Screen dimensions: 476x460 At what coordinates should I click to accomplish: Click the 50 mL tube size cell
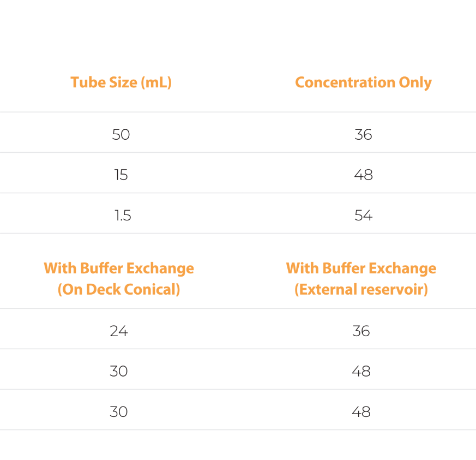(121, 135)
